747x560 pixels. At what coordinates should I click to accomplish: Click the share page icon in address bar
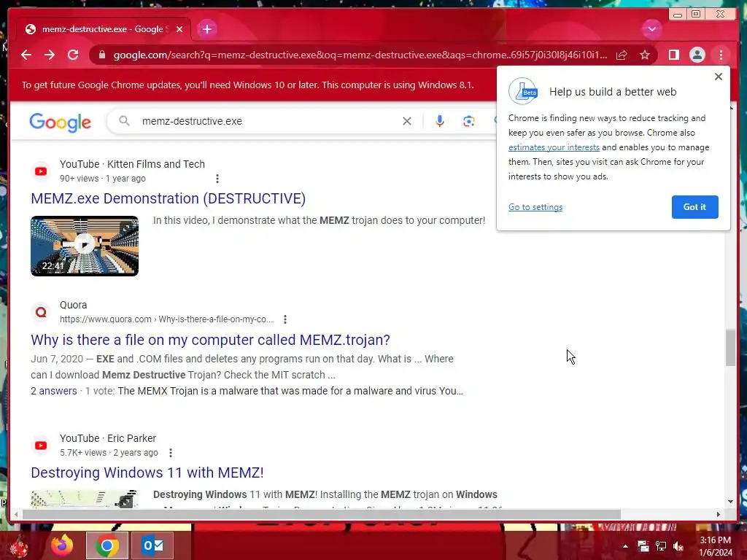click(x=622, y=55)
